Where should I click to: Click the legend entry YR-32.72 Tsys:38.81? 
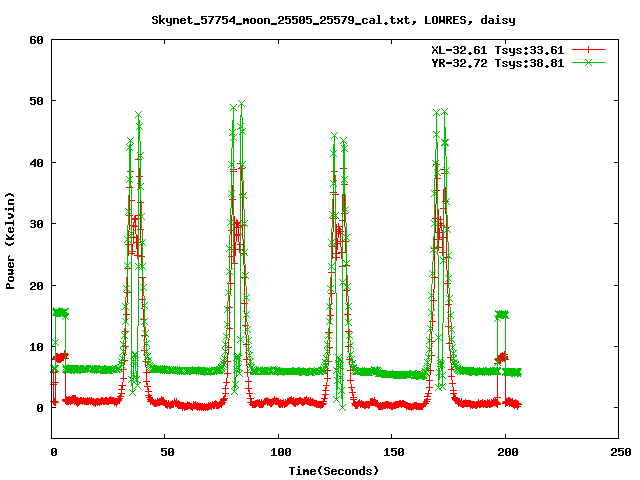point(498,63)
